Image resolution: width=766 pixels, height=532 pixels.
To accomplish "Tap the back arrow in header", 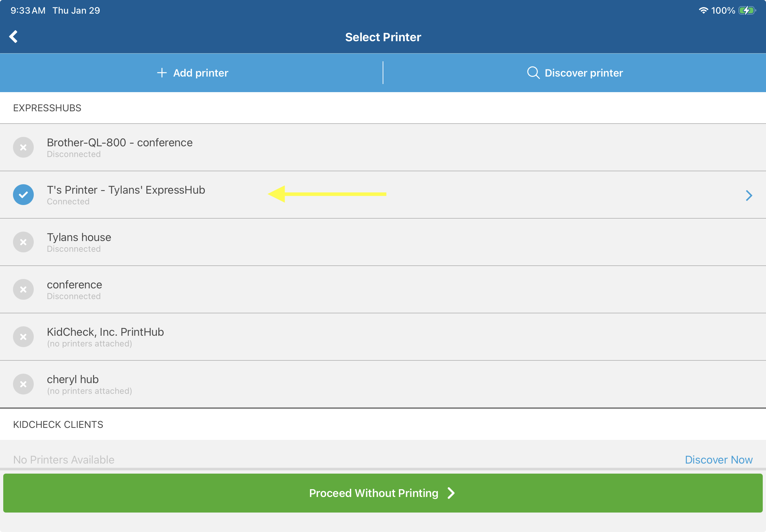I will coord(14,37).
